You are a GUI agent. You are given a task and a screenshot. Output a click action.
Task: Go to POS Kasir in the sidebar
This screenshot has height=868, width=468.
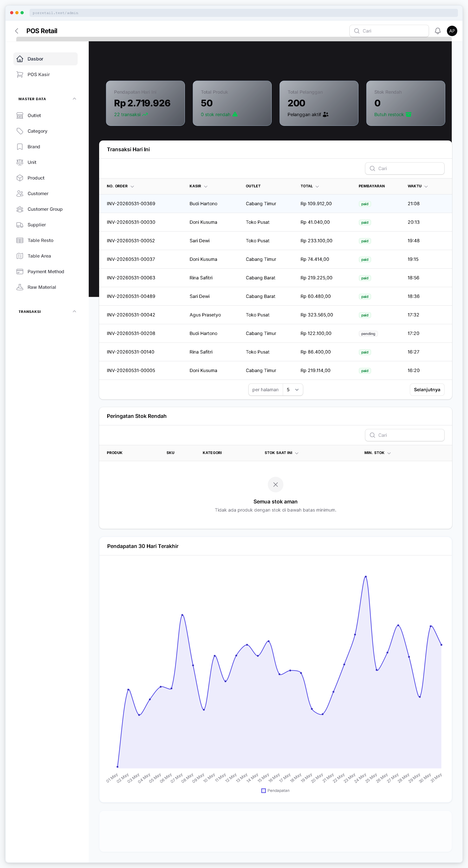45,74
